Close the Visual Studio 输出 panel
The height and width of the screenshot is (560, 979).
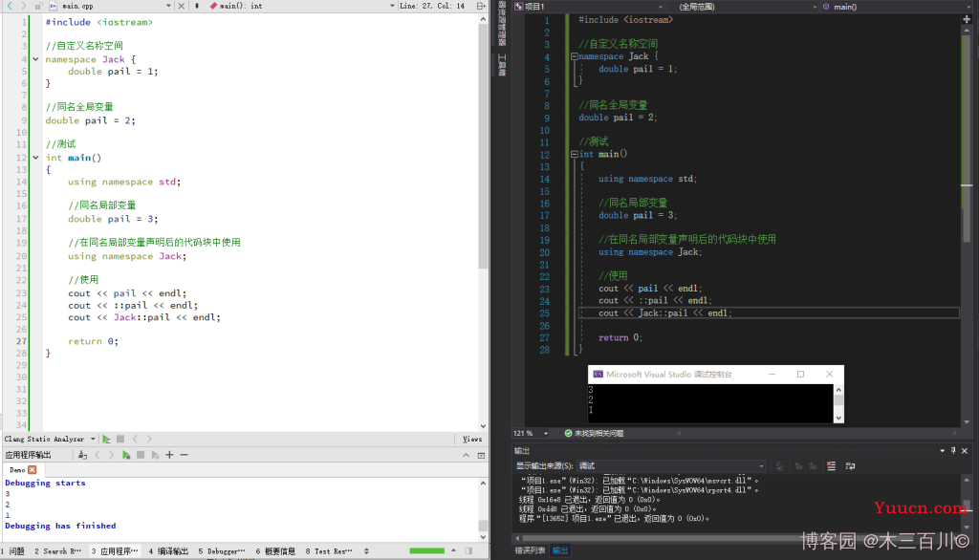click(965, 451)
